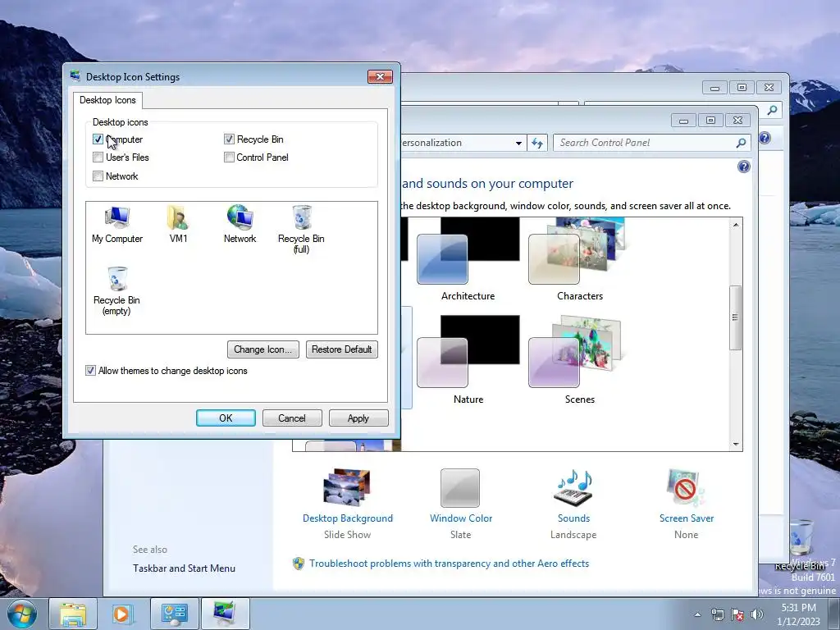840x630 pixels.
Task: Click the help icon in rear window
Action: point(765,138)
